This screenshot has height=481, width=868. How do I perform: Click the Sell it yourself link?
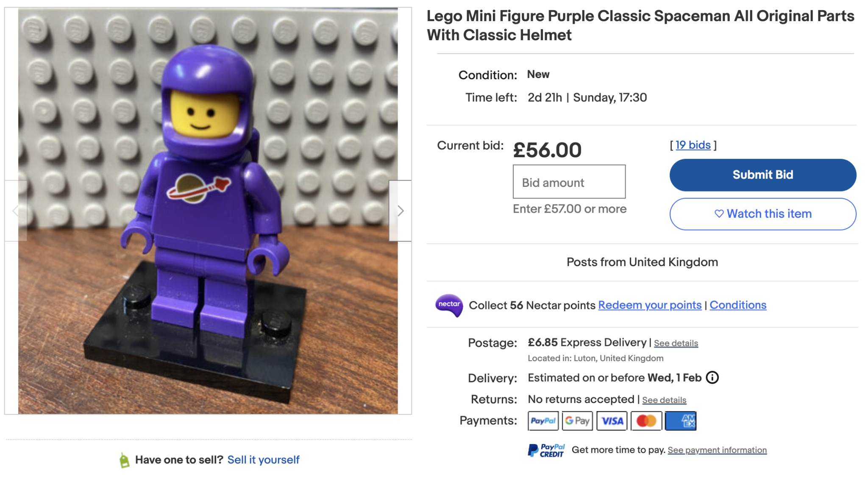pos(263,459)
